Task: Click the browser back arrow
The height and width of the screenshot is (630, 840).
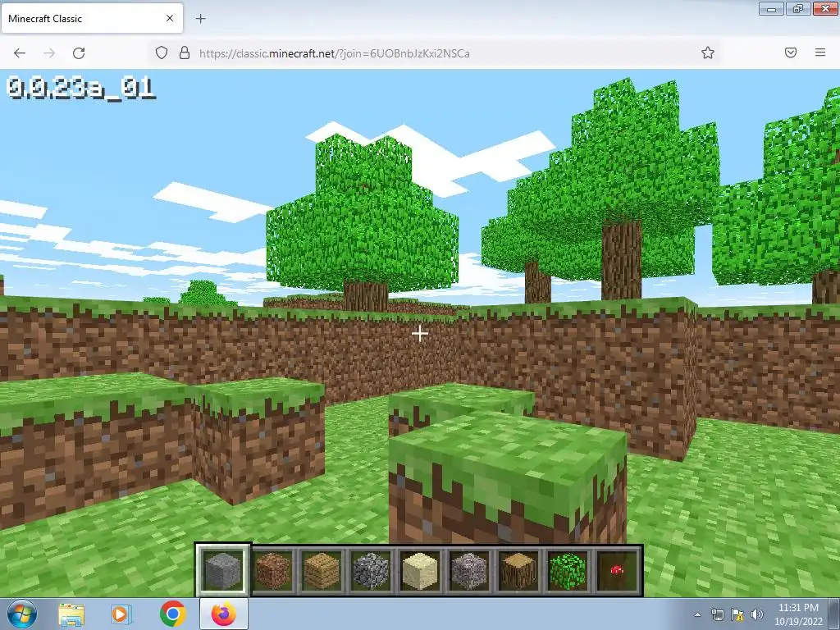Action: point(20,53)
